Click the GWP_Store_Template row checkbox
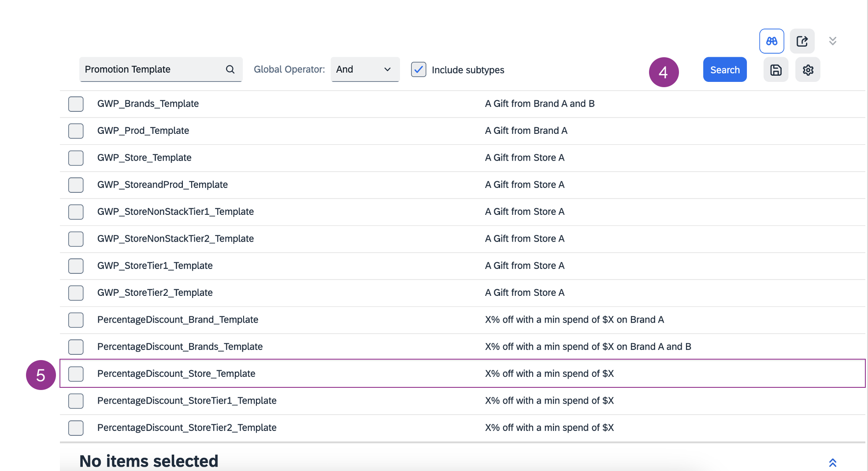 [x=76, y=158]
